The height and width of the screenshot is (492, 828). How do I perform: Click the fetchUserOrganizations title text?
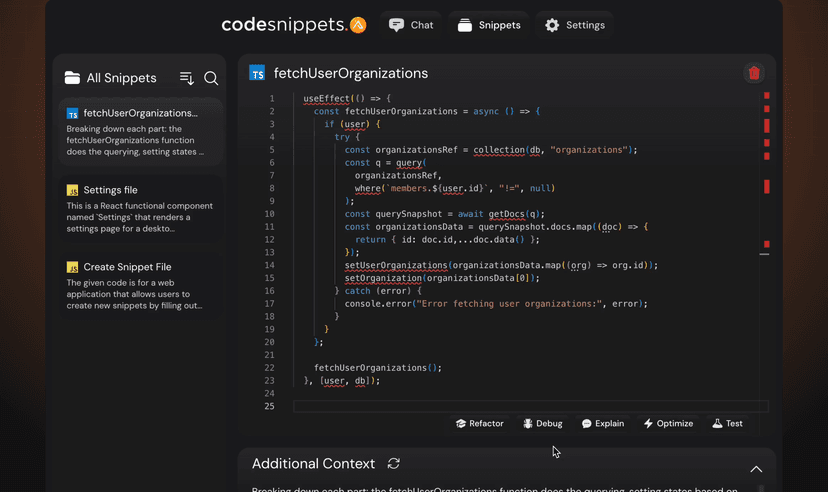[351, 73]
